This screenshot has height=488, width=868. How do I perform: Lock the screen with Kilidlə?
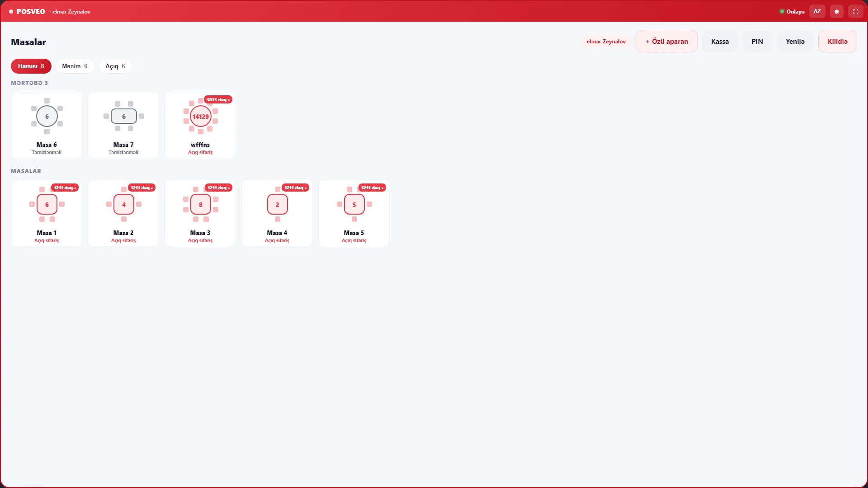coord(837,42)
